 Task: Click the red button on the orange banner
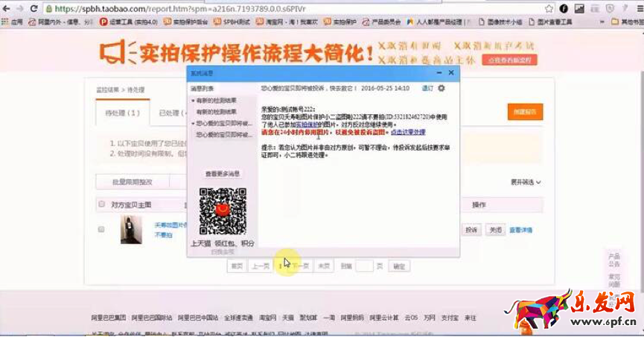[510, 60]
